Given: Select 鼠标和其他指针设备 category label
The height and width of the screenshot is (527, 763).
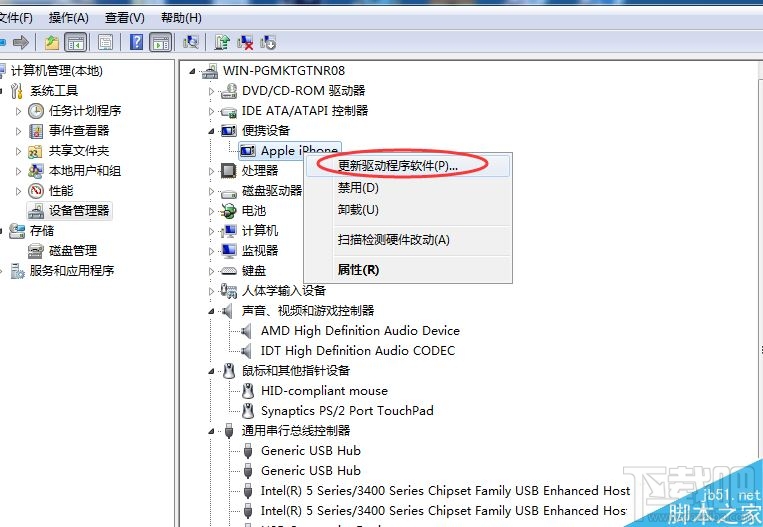Looking at the screenshot, I should coord(296,371).
